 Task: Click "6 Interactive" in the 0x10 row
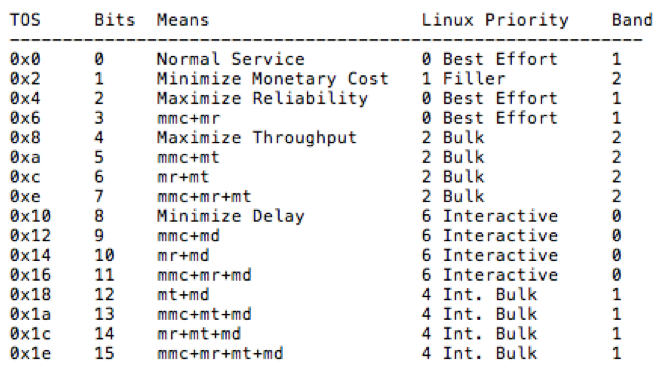(490, 216)
